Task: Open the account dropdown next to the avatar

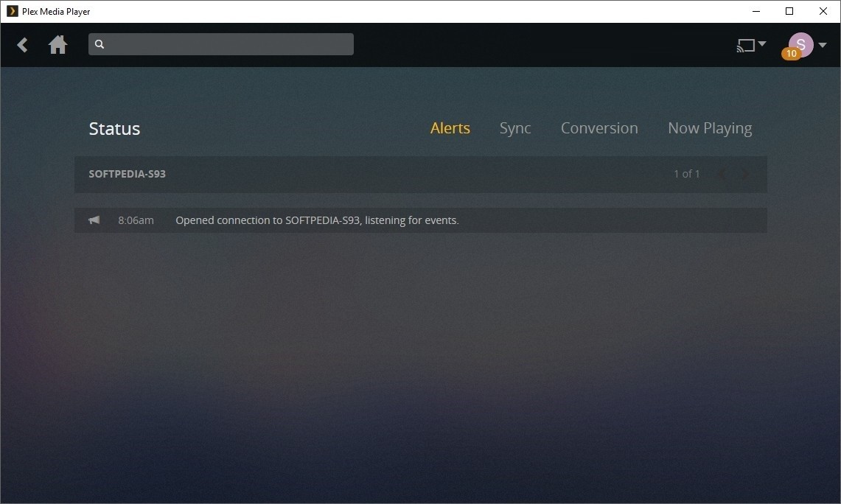Action: click(823, 44)
